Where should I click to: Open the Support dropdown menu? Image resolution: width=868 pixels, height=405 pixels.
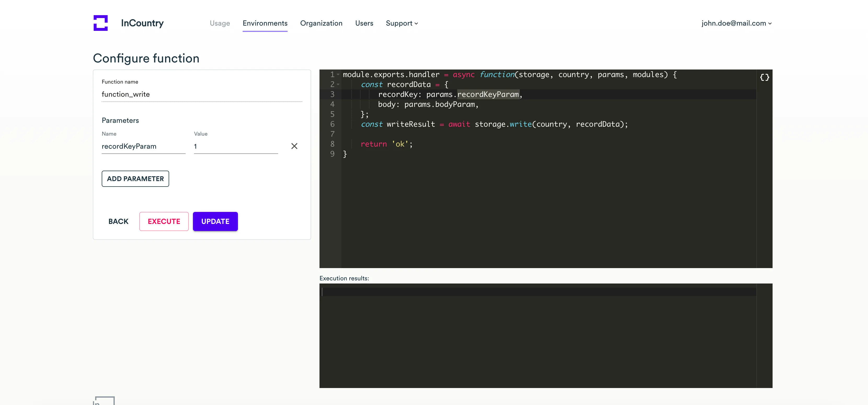[x=402, y=23]
